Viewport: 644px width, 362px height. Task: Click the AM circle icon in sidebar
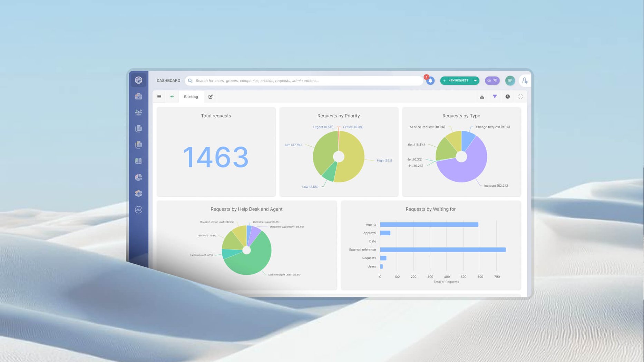click(x=138, y=209)
